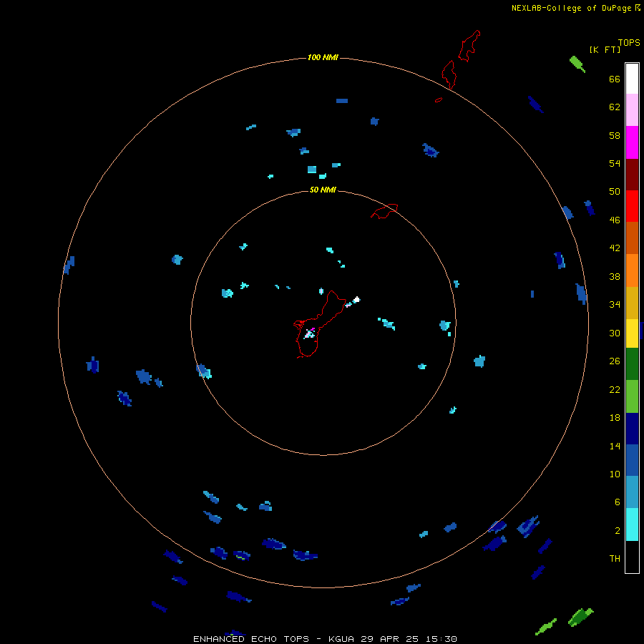Click the orange 38 kft legend swatch
The width and height of the screenshot is (644, 644).
(x=632, y=270)
